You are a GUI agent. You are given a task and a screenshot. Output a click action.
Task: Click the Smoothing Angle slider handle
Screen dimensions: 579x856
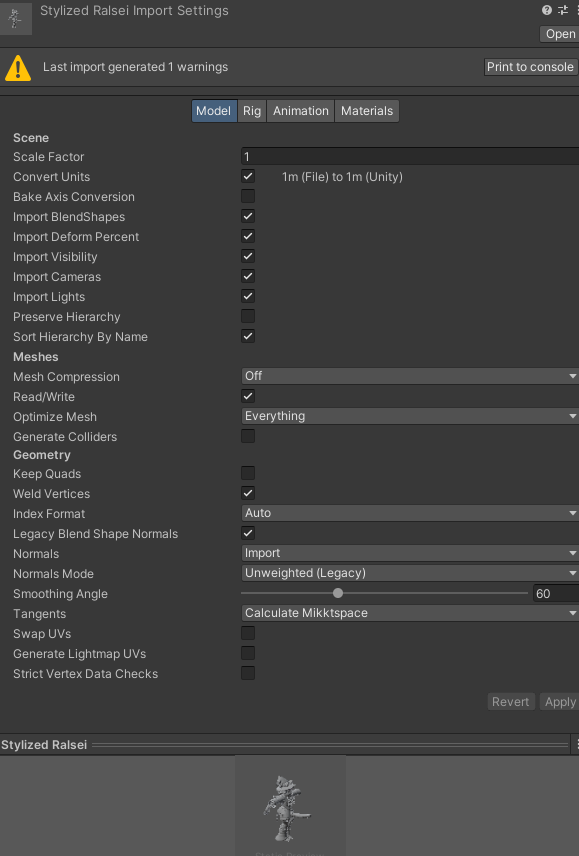338,593
